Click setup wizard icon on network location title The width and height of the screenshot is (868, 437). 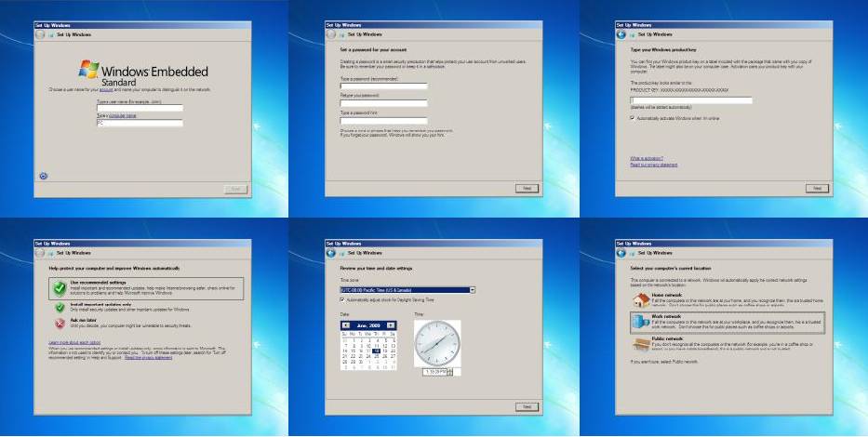[633, 253]
